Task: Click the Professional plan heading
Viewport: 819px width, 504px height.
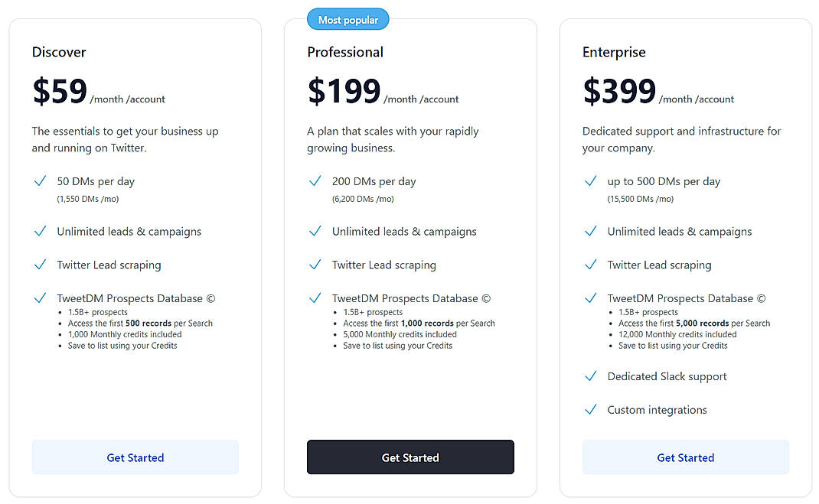Action: pos(345,52)
